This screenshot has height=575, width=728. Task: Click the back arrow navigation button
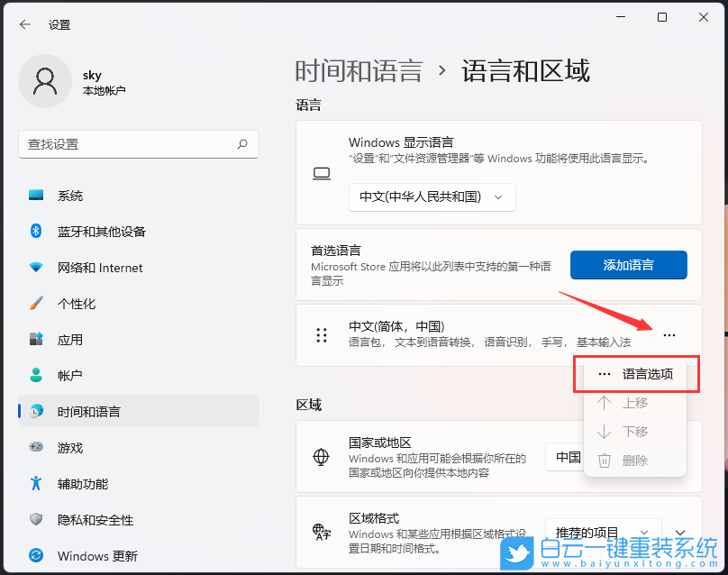click(x=24, y=24)
